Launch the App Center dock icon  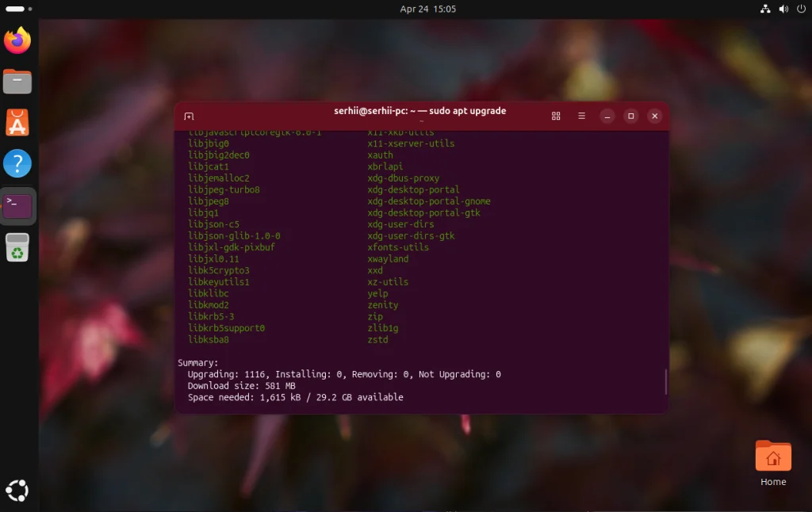click(17, 123)
